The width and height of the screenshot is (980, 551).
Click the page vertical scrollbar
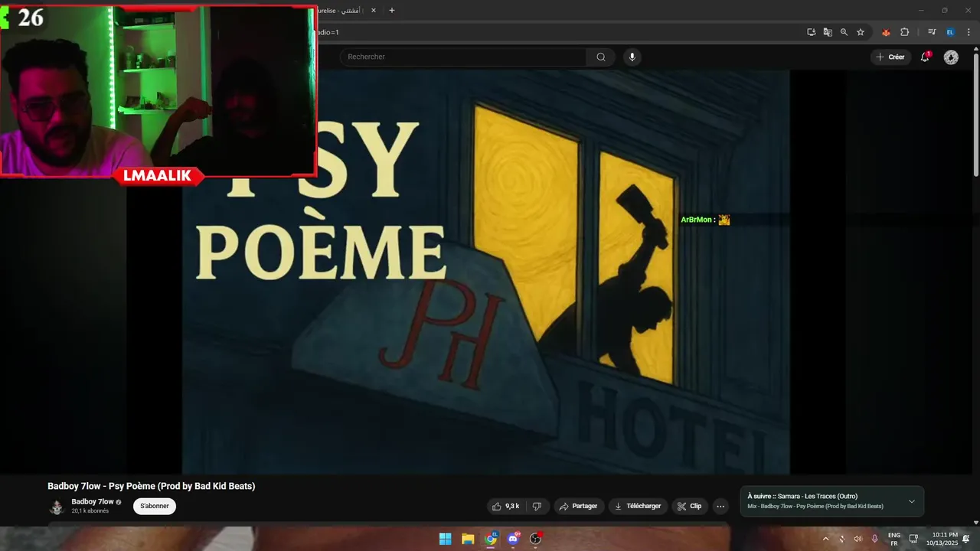[975, 115]
